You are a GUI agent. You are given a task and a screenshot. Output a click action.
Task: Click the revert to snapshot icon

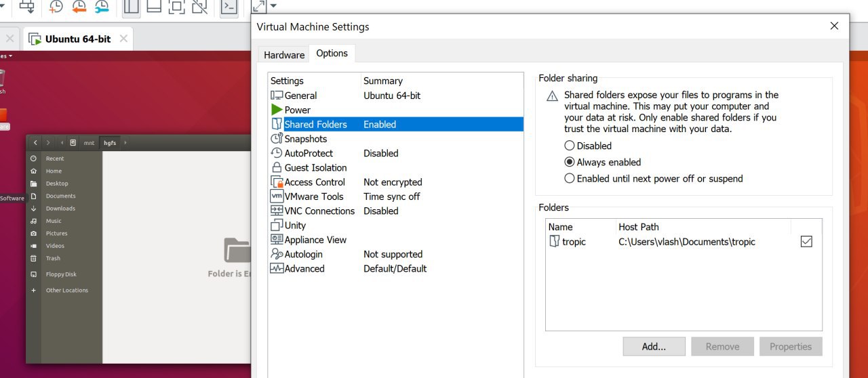pyautogui.click(x=79, y=7)
